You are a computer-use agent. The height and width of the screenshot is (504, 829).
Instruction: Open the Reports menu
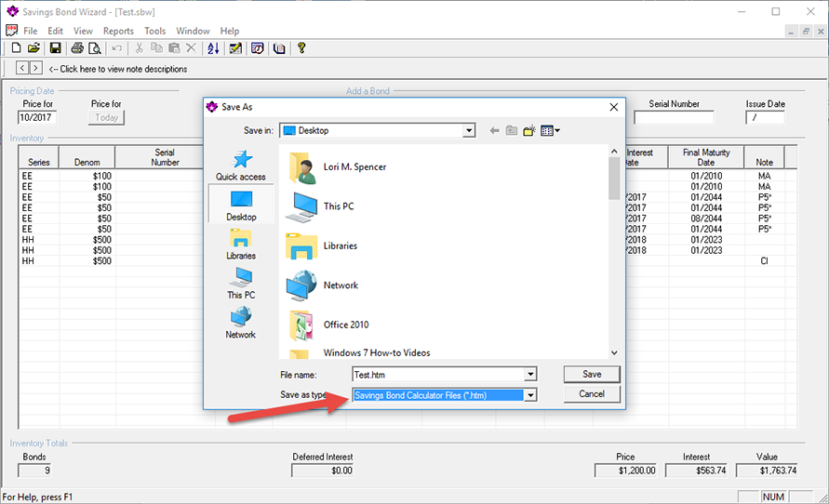point(118,32)
